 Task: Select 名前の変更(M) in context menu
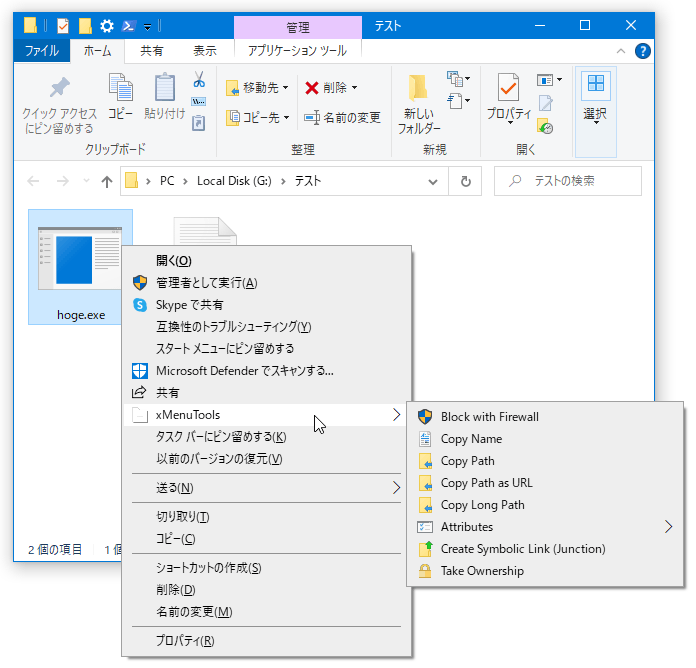pyautogui.click(x=266, y=613)
